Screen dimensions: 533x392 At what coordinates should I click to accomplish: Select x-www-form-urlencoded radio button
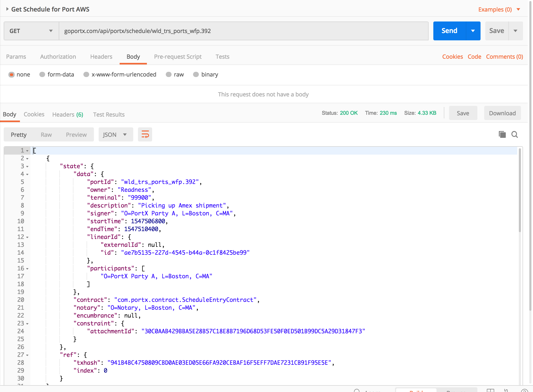(86, 74)
